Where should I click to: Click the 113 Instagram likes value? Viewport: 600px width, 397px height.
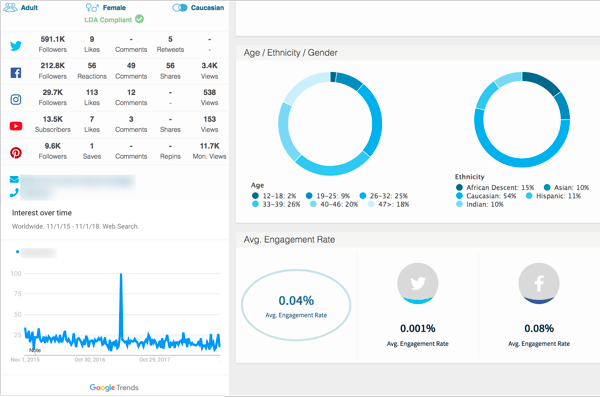point(92,92)
